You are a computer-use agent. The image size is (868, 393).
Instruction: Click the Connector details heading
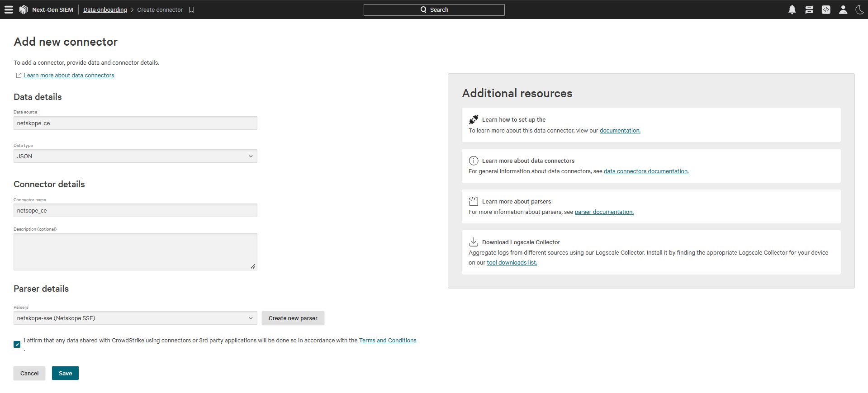point(49,184)
